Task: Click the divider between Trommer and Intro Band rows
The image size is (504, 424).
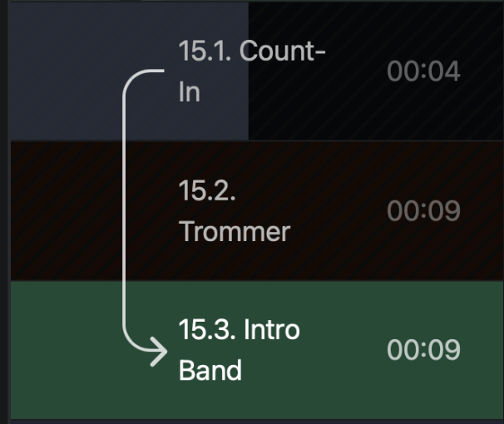Action: [257, 281]
